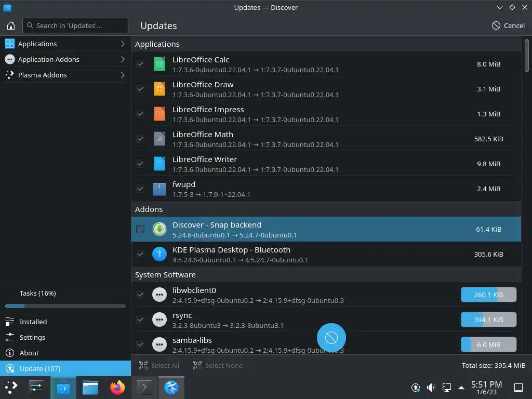Click the LibreOffice Draw app icon
The image size is (532, 399).
click(159, 89)
